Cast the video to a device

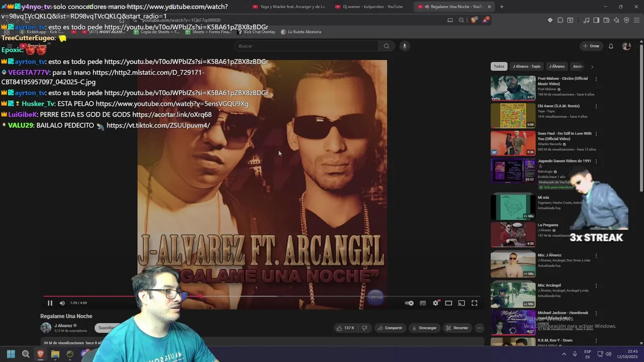click(461, 303)
